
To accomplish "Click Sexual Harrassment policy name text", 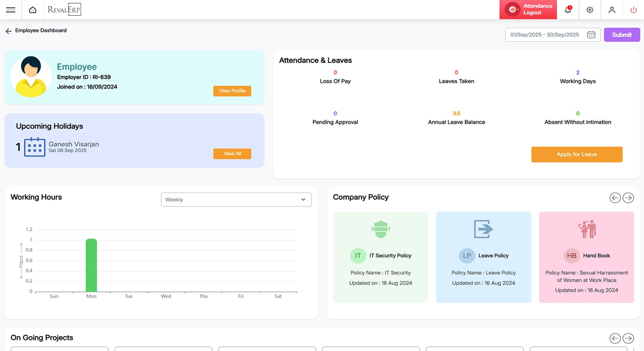I will (587, 277).
